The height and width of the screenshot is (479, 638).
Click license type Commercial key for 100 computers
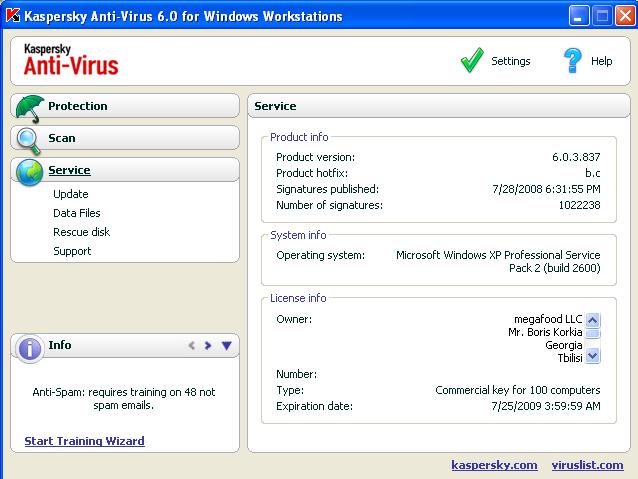pos(518,390)
